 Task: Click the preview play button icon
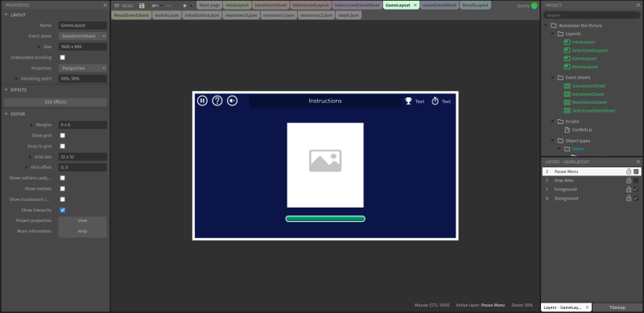coord(185,6)
